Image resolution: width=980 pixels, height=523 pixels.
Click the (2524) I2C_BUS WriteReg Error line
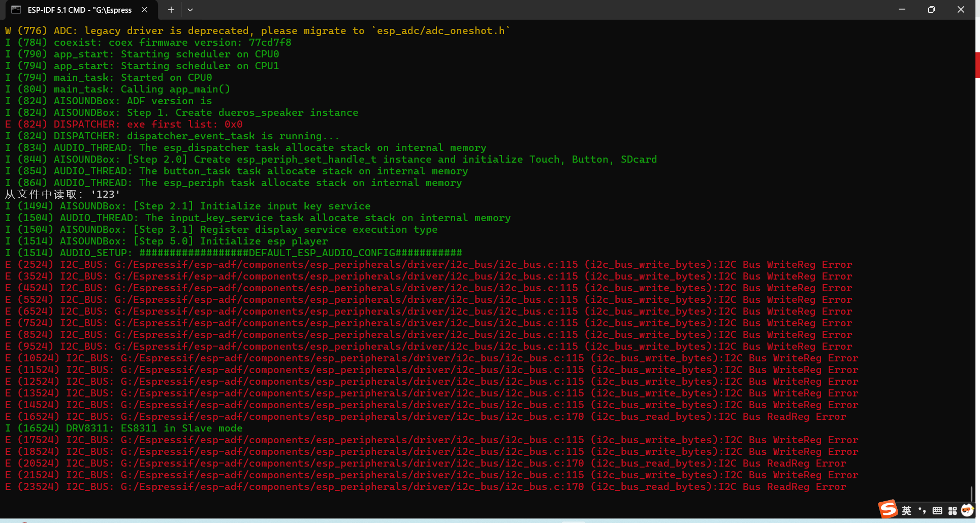click(429, 265)
